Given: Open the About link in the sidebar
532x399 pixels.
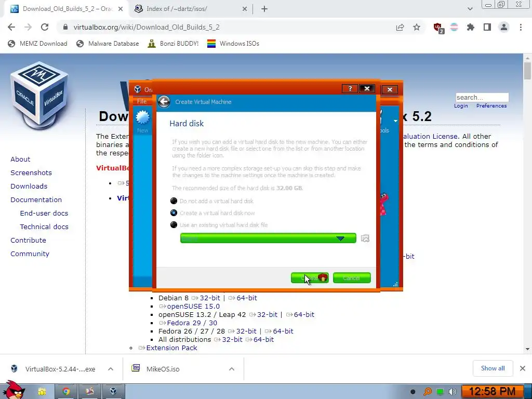Looking at the screenshot, I should coord(20,159).
